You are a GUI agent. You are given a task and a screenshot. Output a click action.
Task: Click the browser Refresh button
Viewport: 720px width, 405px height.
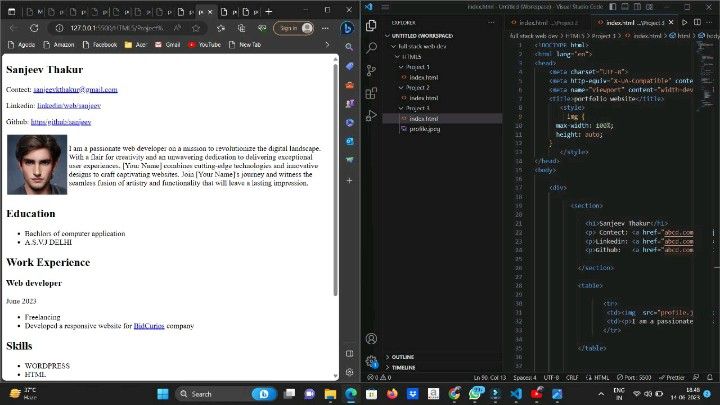coord(34,28)
